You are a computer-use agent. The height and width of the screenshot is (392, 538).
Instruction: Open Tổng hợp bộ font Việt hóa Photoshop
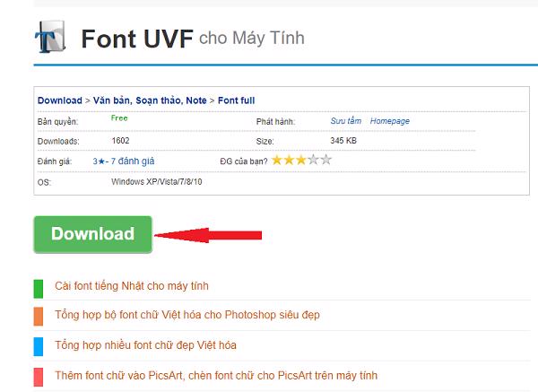187,315
